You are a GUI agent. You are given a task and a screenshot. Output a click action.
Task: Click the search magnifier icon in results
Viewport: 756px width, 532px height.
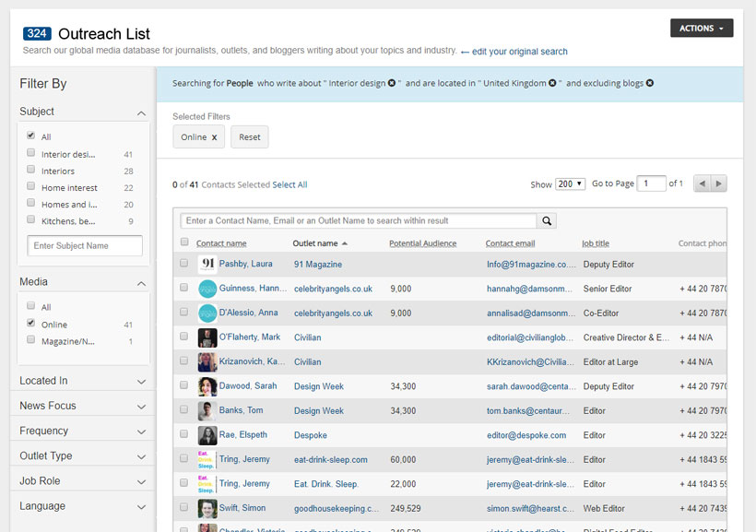click(547, 221)
